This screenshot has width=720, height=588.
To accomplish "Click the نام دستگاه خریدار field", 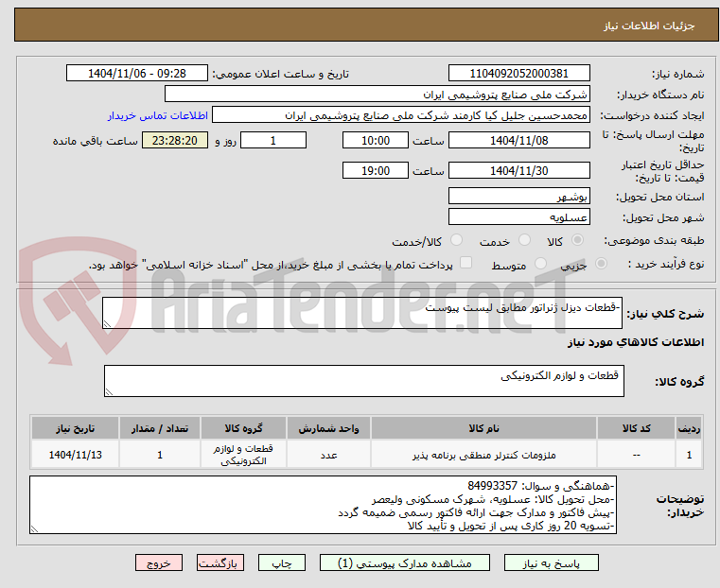I will [377, 94].
